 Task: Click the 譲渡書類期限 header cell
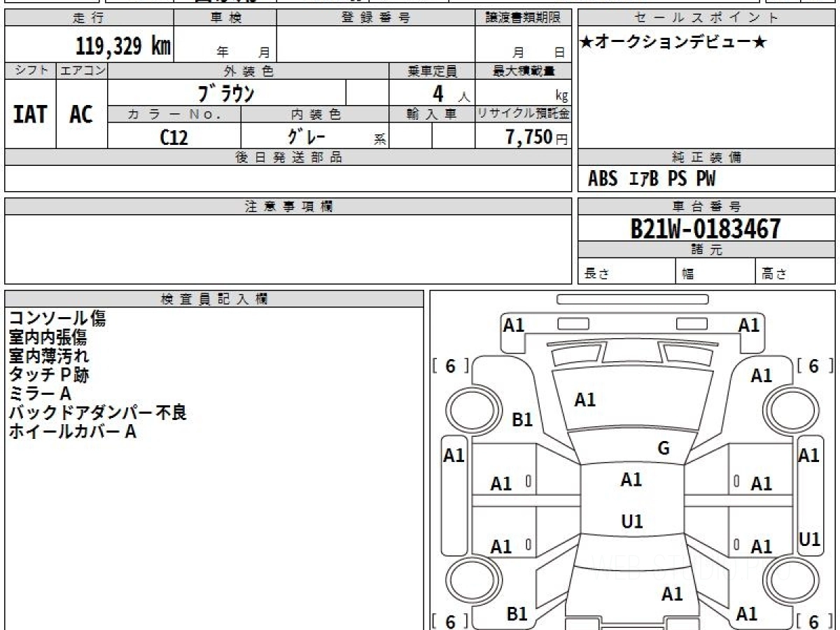pos(524,18)
